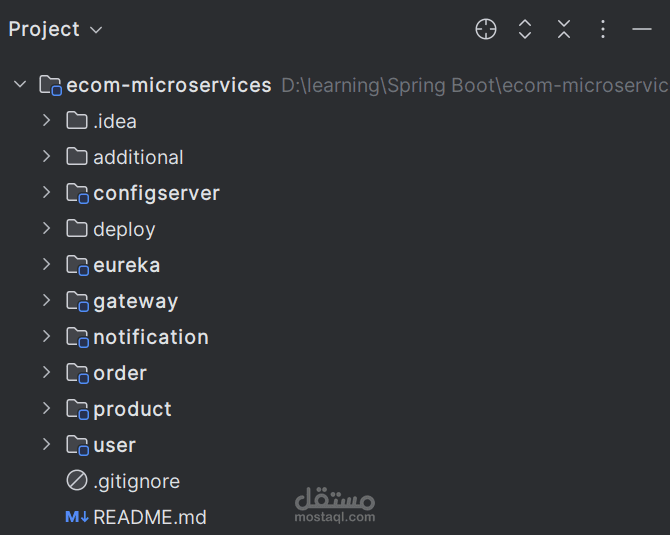Expand the configserver module
The width and height of the screenshot is (670, 535).
tap(46, 193)
